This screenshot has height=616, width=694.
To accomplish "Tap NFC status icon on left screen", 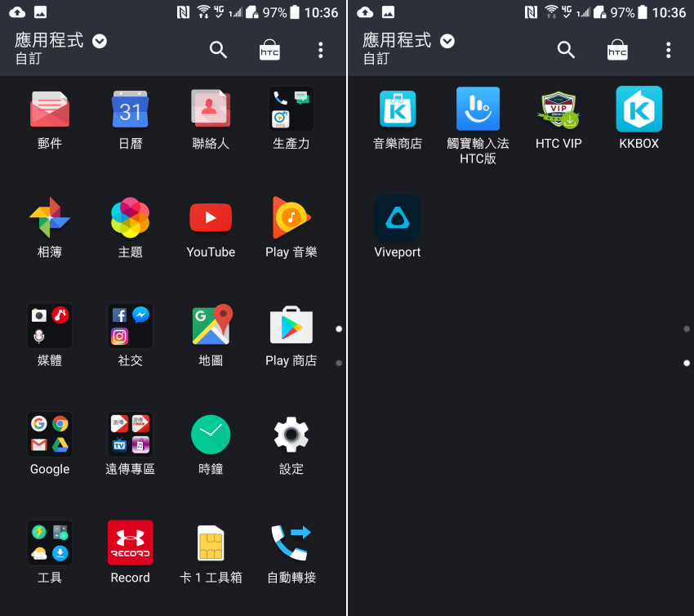I will tap(183, 12).
